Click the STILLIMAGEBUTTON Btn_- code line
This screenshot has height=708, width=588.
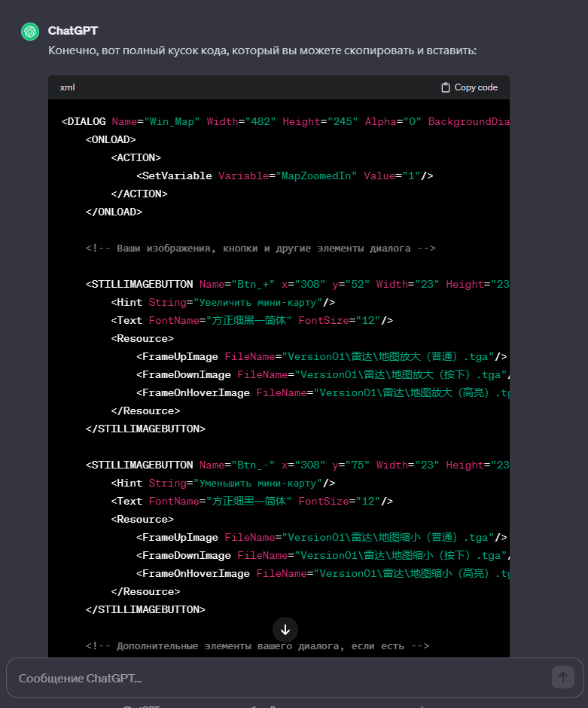point(297,465)
